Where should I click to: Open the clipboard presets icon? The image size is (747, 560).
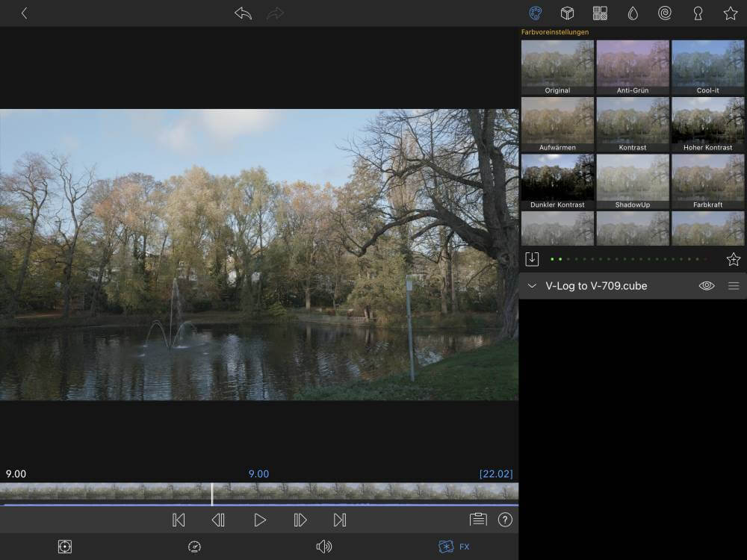(478, 520)
